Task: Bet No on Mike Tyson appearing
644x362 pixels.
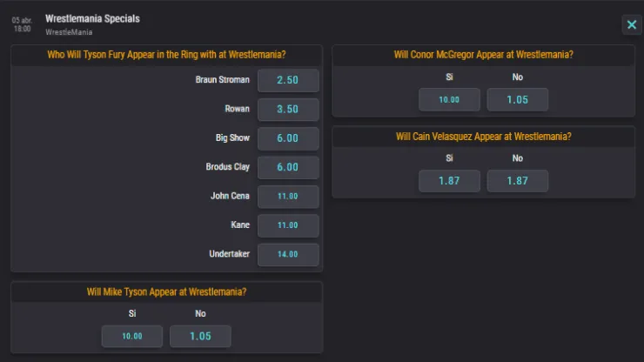Action: point(200,336)
